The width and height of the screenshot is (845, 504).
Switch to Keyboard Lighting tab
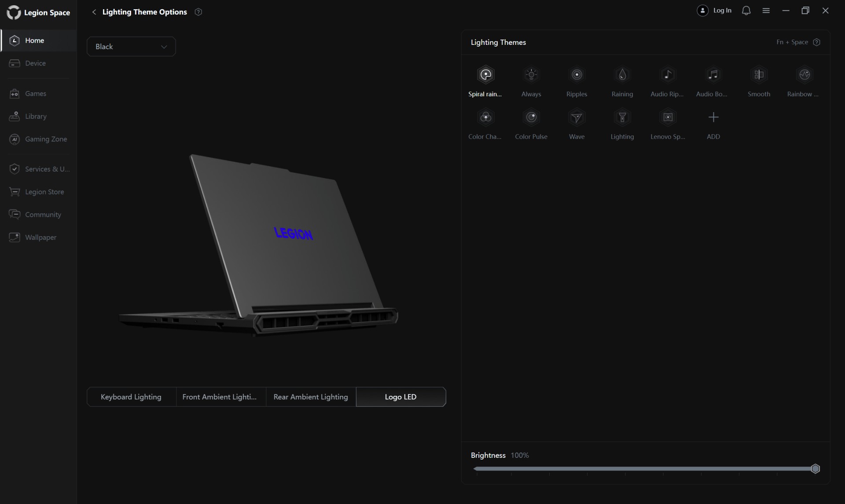click(131, 397)
